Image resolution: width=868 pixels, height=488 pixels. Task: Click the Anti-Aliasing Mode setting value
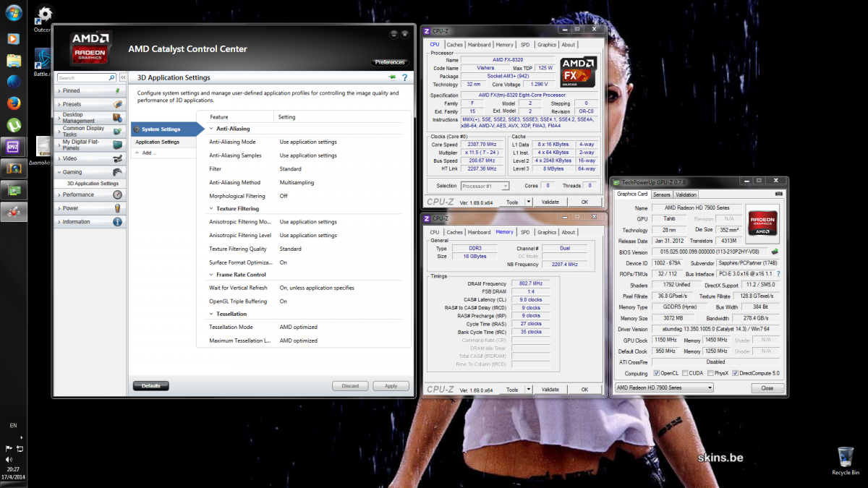click(308, 142)
